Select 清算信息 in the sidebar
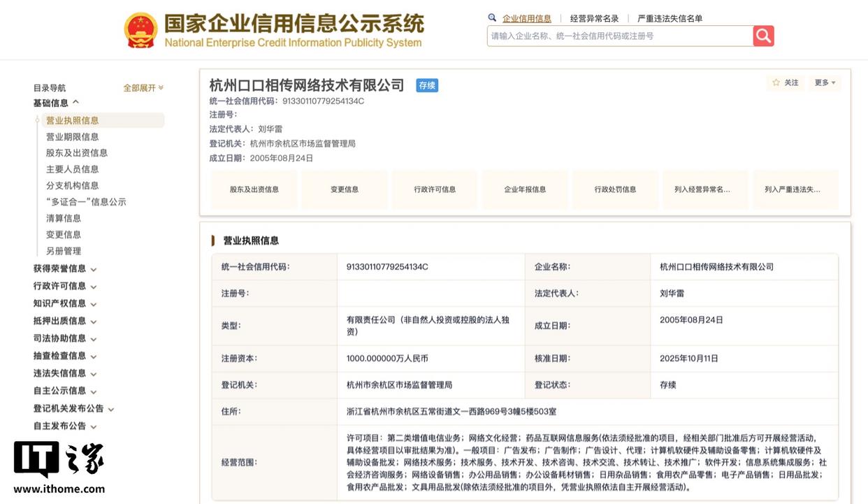The image size is (868, 504). pyautogui.click(x=64, y=218)
